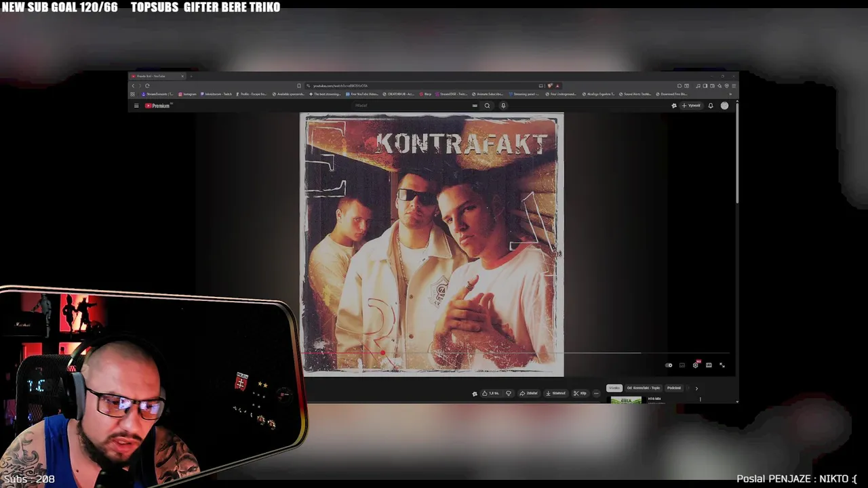
Task: Open the Blerp bookmark
Action: click(425, 94)
